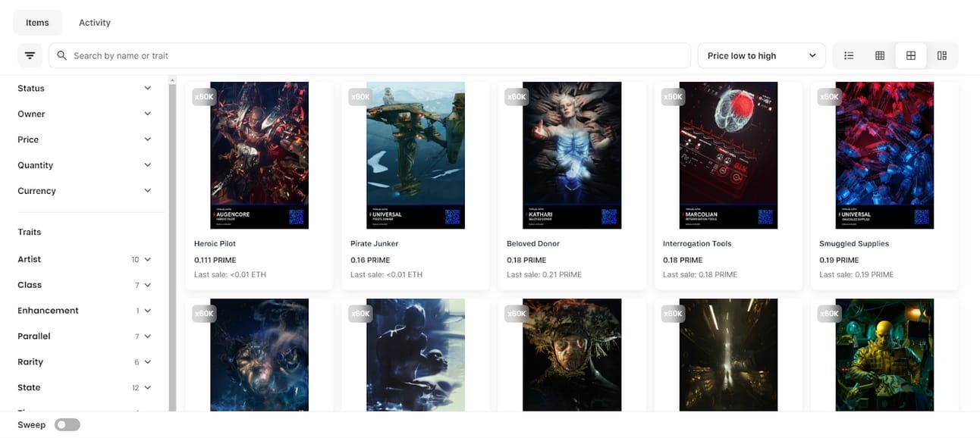
Task: Focus the Search by name or trait field
Action: coord(370,55)
